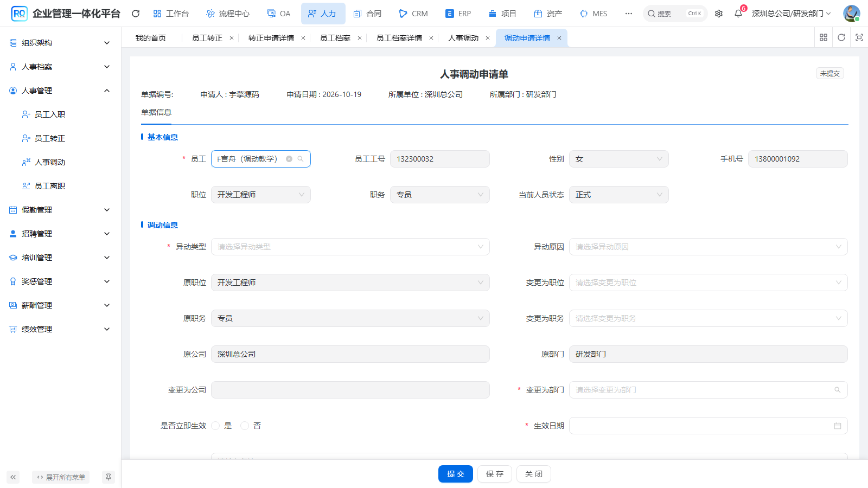The height and width of the screenshot is (488, 868).
Task: Close the 员工档案详情 tab
Action: 431,38
